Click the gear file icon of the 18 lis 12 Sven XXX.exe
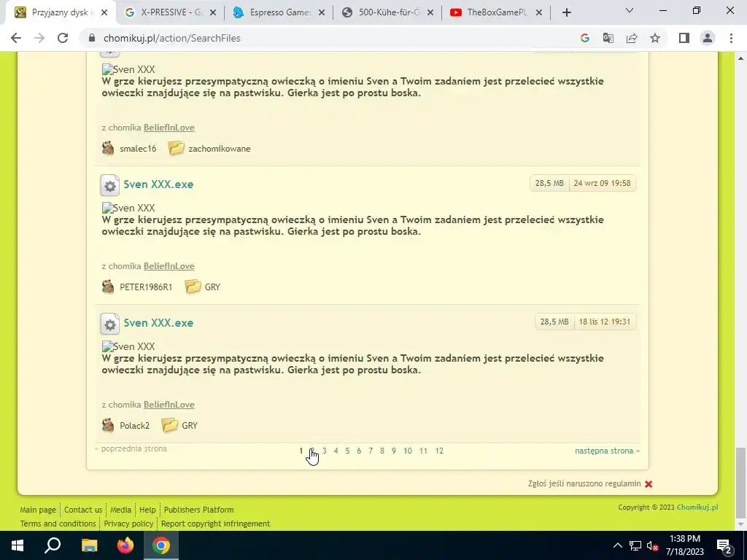The height and width of the screenshot is (560, 747). coord(110,324)
